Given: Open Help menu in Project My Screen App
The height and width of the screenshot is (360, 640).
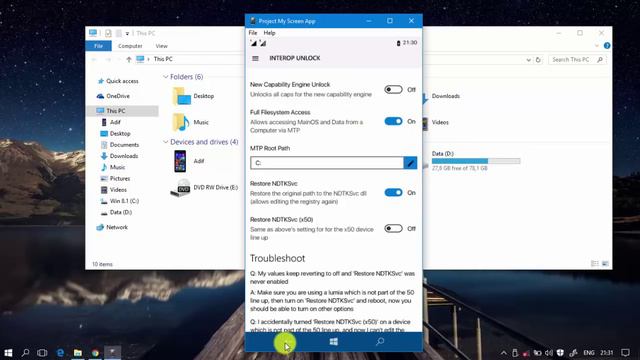Looking at the screenshot, I should (x=269, y=33).
